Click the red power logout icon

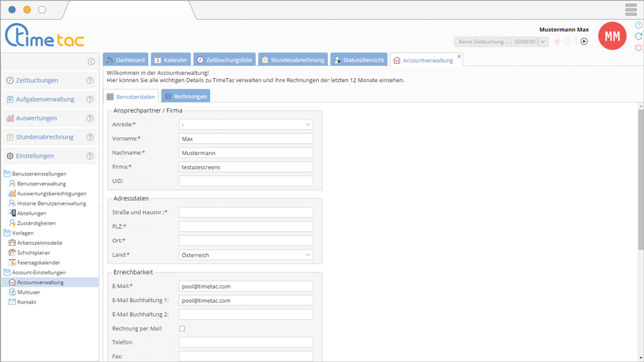click(x=638, y=48)
